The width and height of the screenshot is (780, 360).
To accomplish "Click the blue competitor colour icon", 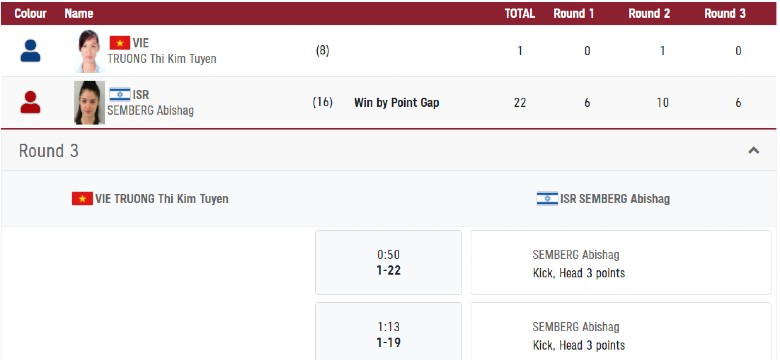I will tap(30, 51).
